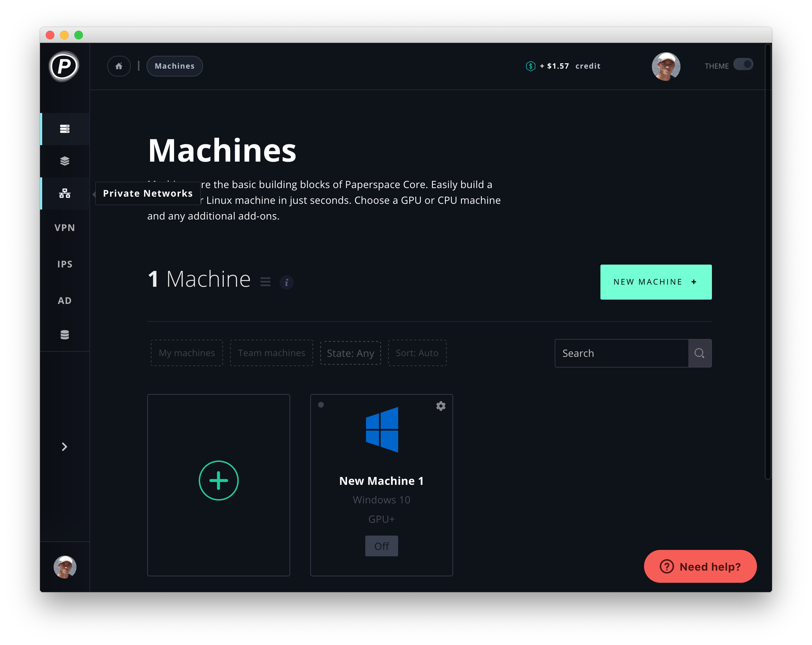This screenshot has height=645, width=812.
Task: Open Private Networks sidebar icon
Action: 65,194
